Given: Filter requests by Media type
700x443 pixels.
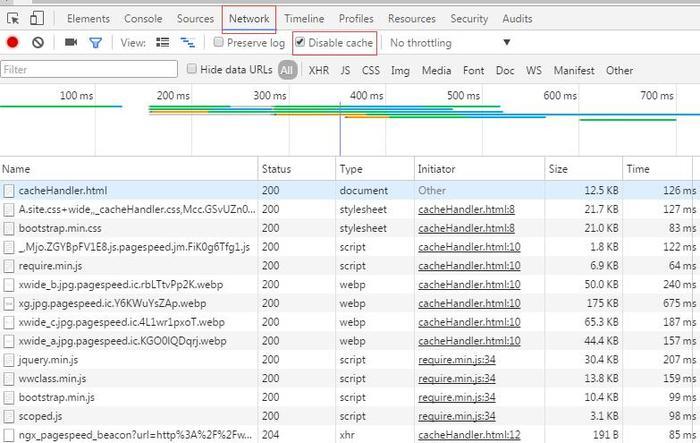Looking at the screenshot, I should [436, 71].
